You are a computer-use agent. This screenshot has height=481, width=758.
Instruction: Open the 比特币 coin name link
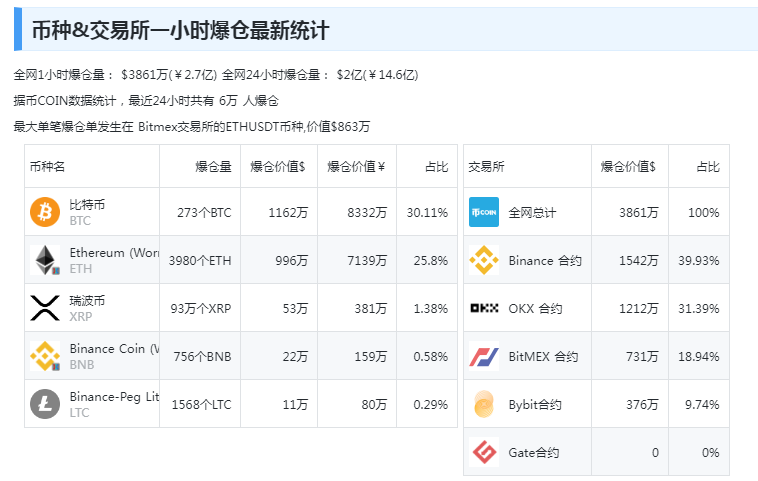pyautogui.click(x=87, y=205)
